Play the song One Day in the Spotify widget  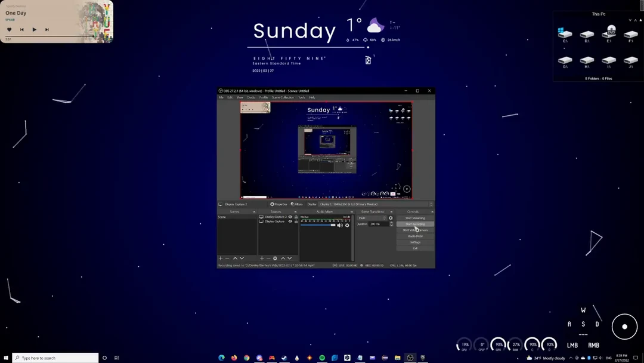pyautogui.click(x=34, y=29)
